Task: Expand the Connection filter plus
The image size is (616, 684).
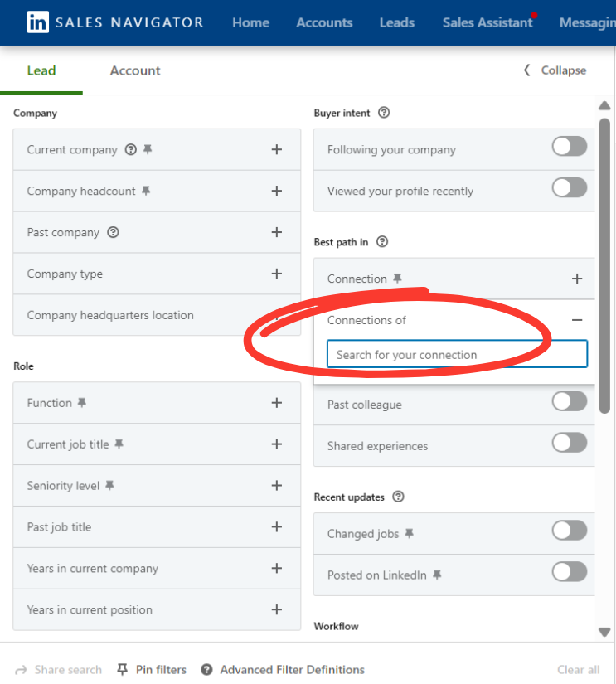Action: tap(577, 279)
